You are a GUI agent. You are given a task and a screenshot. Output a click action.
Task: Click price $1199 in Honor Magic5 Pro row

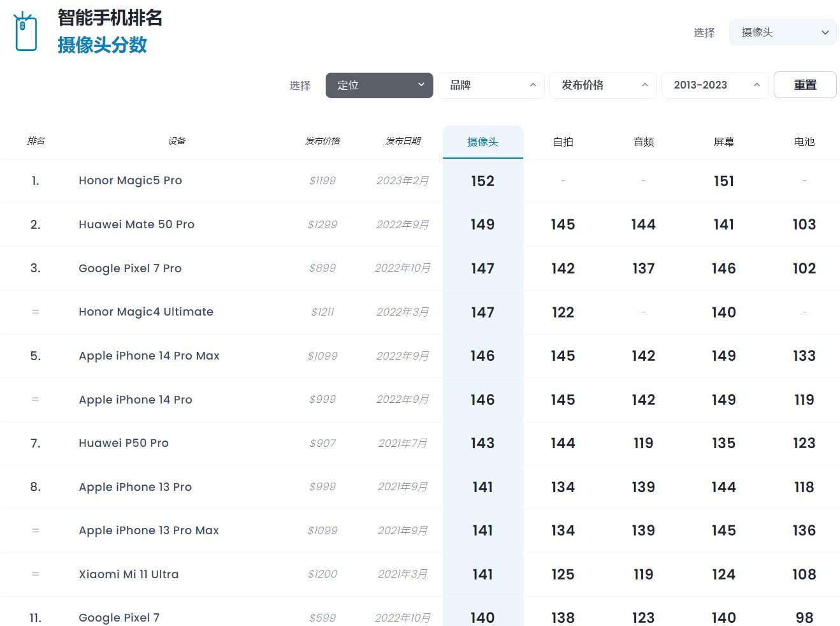322,180
